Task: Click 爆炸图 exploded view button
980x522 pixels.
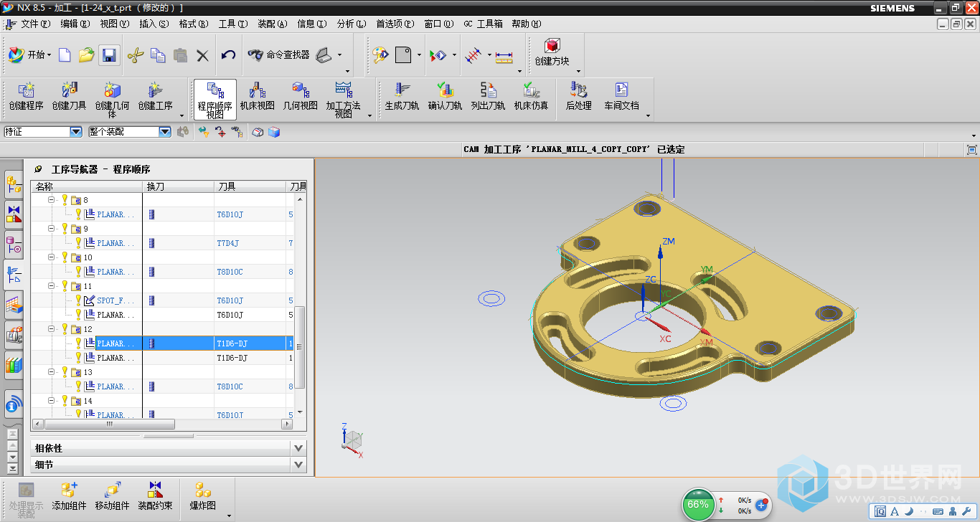Action: pos(202,496)
